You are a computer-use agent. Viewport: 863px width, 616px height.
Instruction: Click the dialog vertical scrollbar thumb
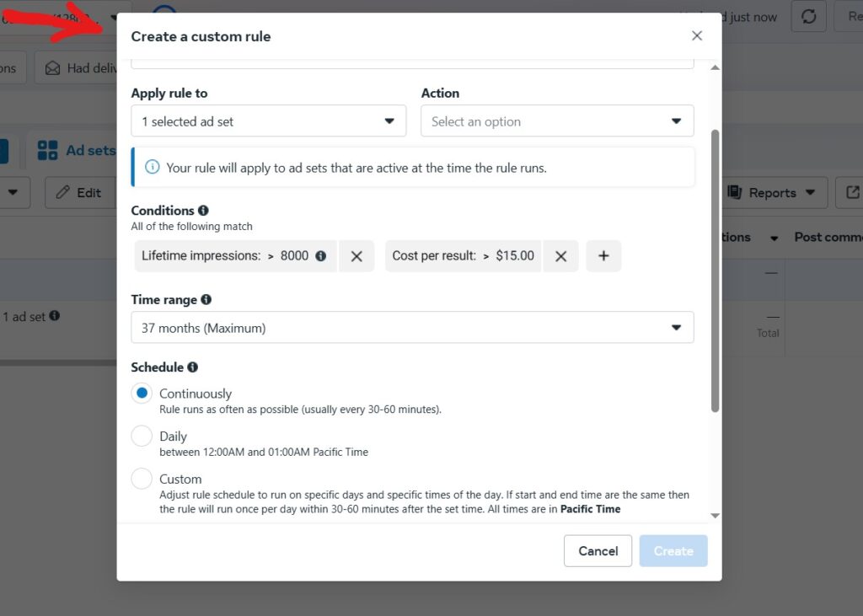[715, 271]
